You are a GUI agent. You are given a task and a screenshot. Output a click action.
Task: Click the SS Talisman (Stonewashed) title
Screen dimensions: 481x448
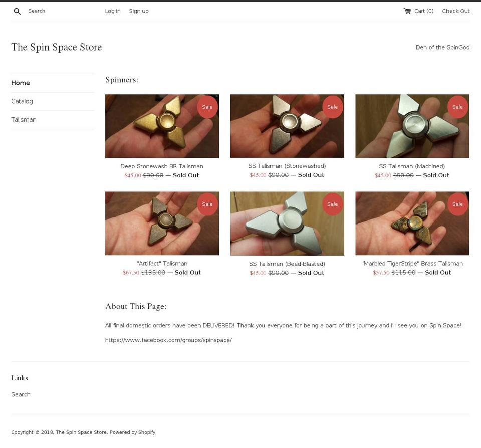tap(287, 166)
